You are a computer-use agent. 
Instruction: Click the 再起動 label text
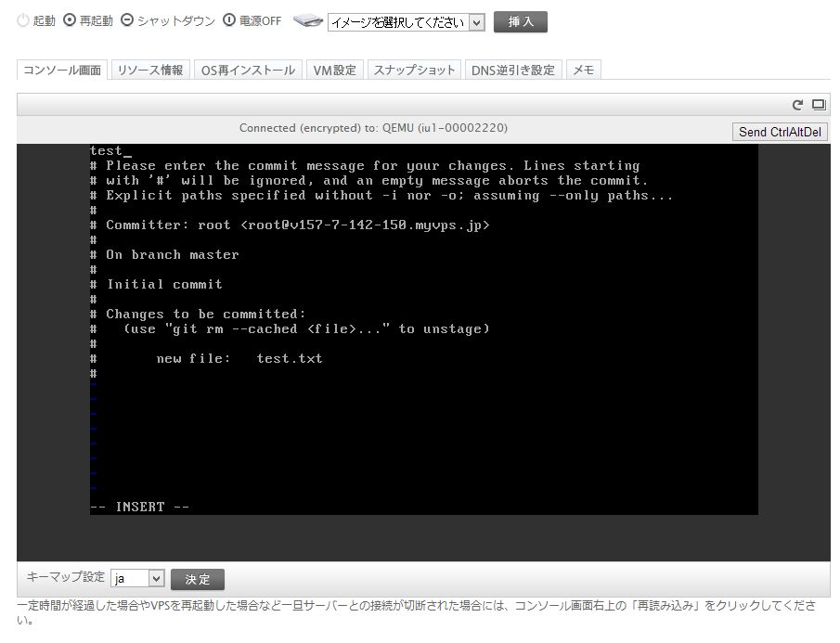point(97,21)
